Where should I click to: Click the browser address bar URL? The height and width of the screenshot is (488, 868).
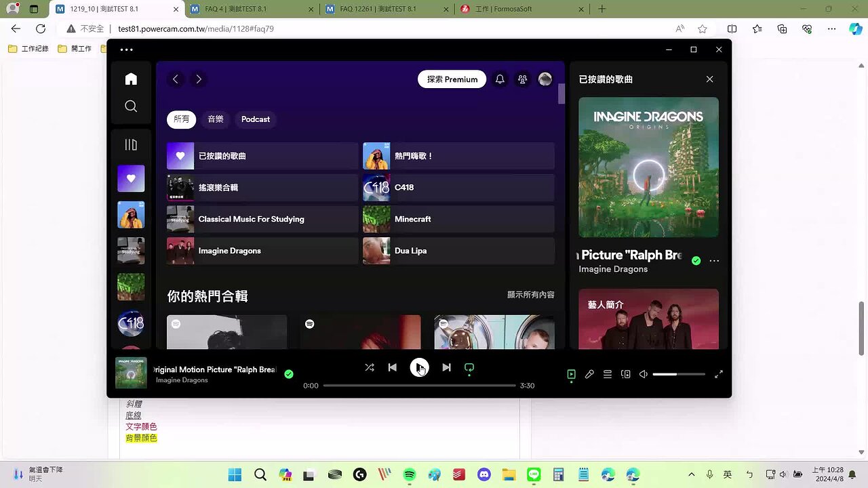coord(196,29)
